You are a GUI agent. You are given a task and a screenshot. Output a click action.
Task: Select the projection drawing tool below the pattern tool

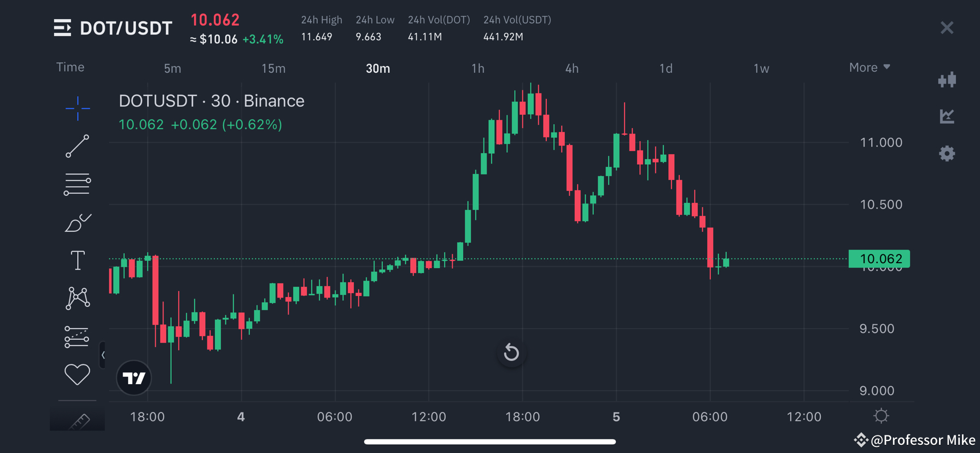(78, 336)
